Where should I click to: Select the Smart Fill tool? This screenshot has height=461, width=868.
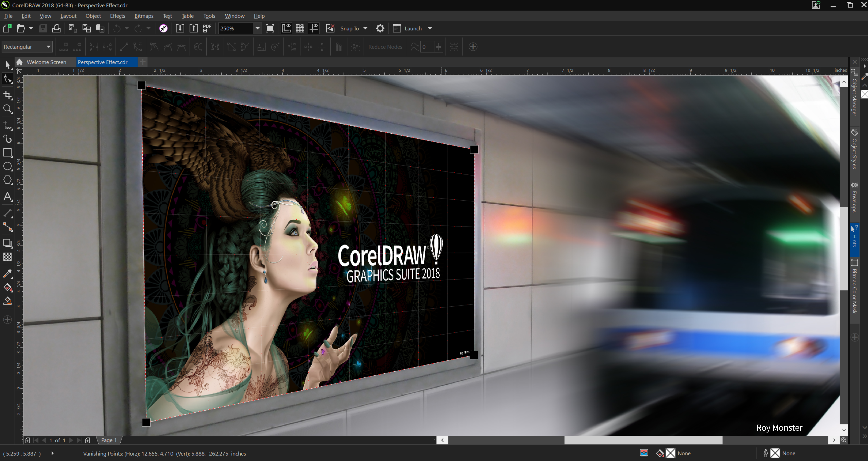point(7,301)
